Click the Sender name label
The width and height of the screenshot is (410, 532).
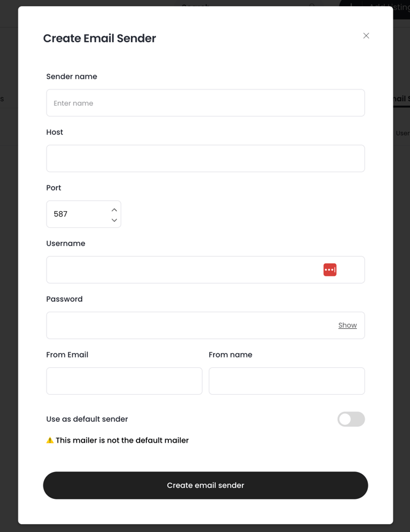(x=72, y=77)
